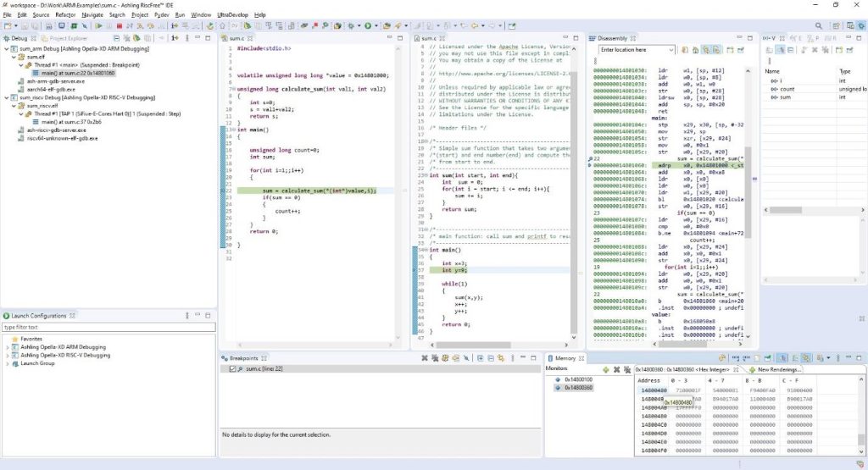Collapse the sum.elf tree node
Screen dimensions: 868x470
coord(14,57)
